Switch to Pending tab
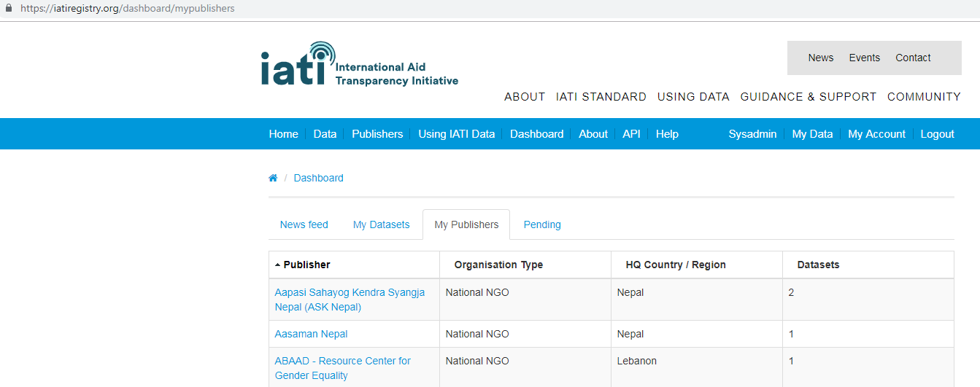The height and width of the screenshot is (387, 980). pos(542,224)
